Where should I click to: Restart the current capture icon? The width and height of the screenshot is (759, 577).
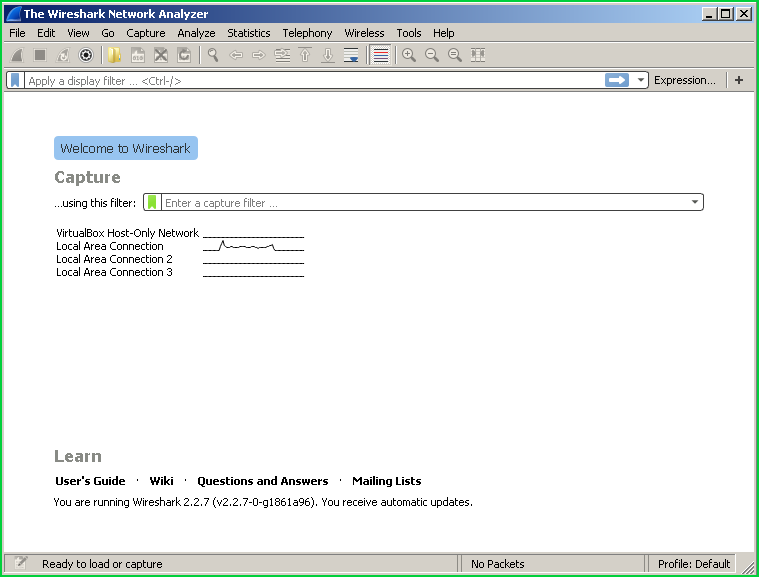click(63, 55)
